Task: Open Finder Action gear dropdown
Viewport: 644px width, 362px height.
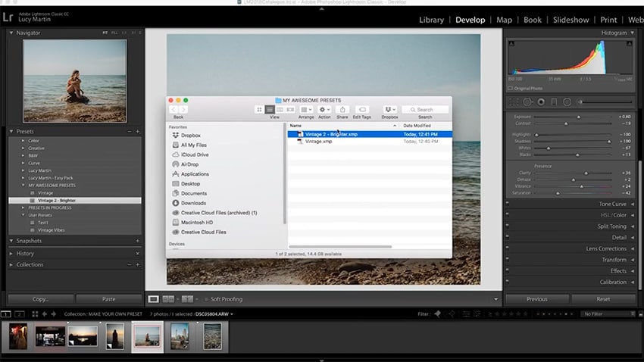Action: point(324,110)
